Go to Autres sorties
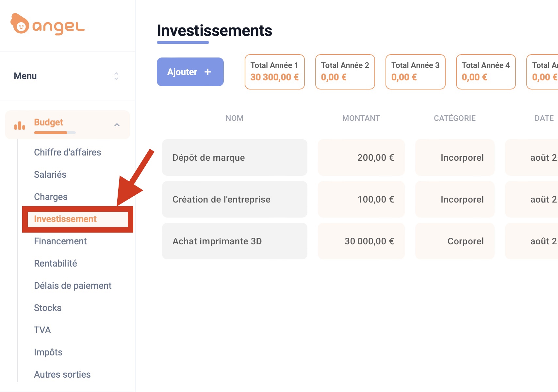 pos(62,374)
